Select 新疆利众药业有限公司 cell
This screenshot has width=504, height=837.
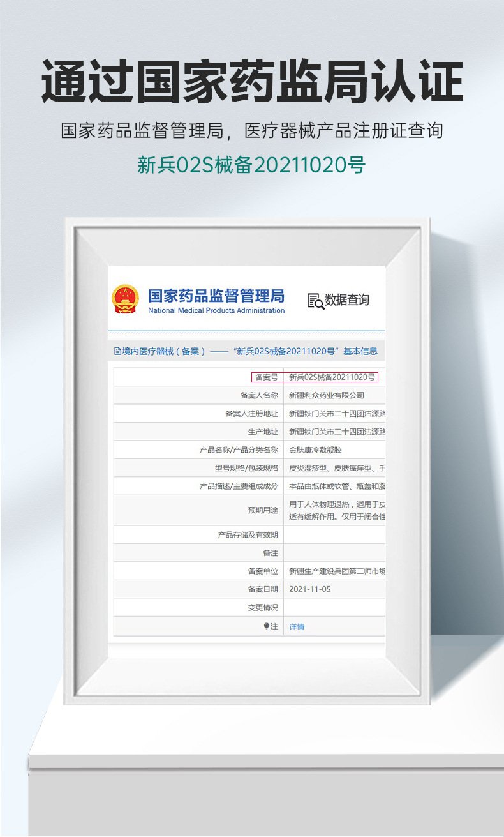click(335, 395)
